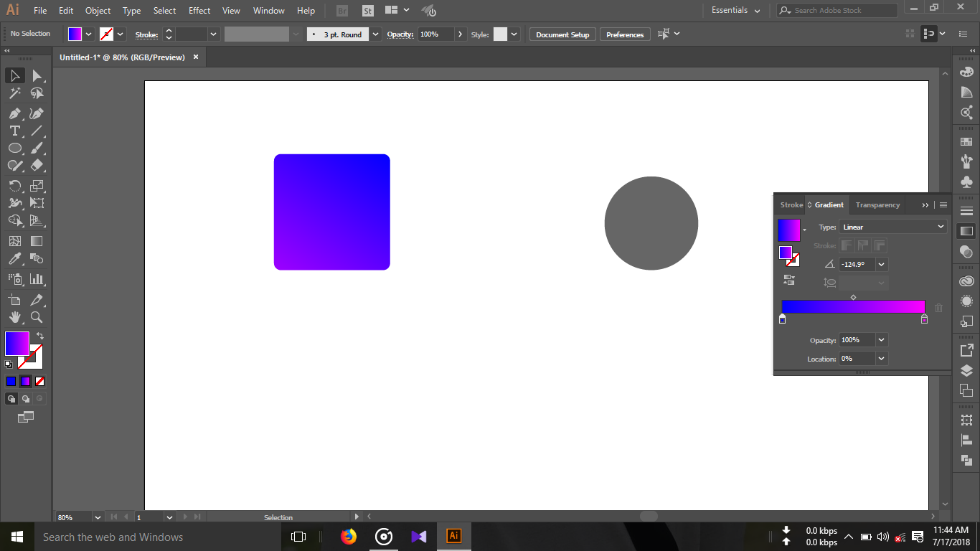Select the Type tool
The width and height of the screenshot is (980, 551).
[14, 131]
